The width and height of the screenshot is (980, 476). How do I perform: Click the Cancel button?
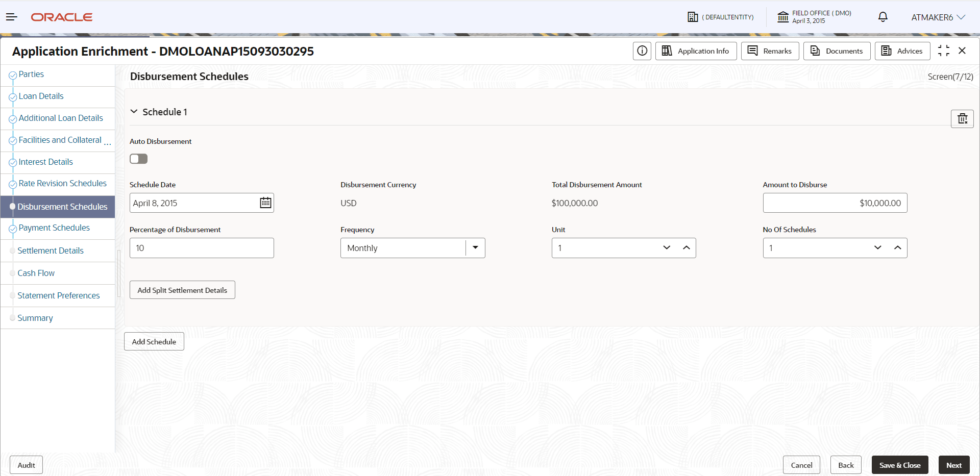802,465
